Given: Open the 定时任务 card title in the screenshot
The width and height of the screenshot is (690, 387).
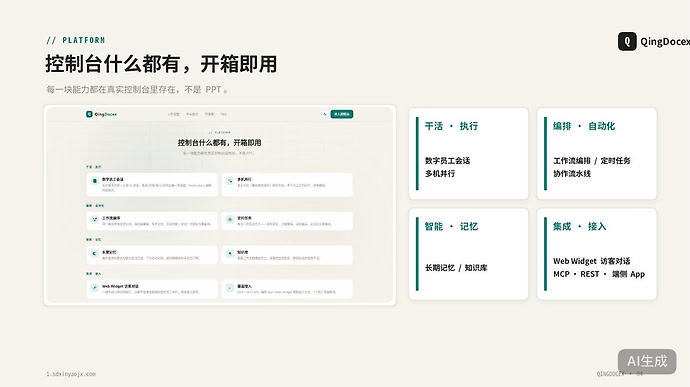Looking at the screenshot, I should pyautogui.click(x=244, y=217).
